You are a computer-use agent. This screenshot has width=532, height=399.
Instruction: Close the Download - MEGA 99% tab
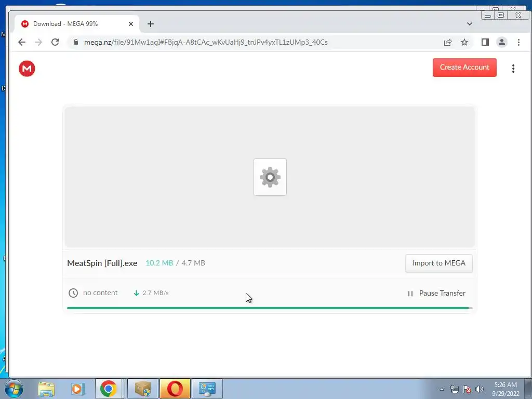[131, 24]
